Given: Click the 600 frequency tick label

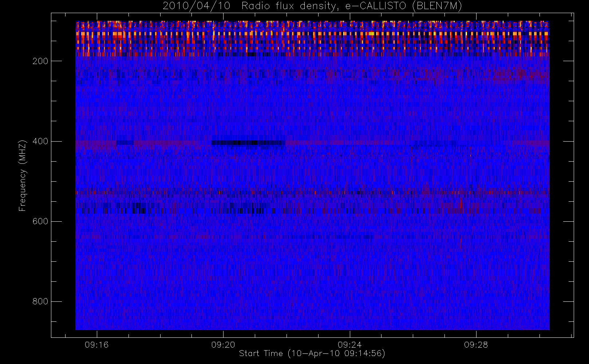Looking at the screenshot, I should tap(40, 221).
